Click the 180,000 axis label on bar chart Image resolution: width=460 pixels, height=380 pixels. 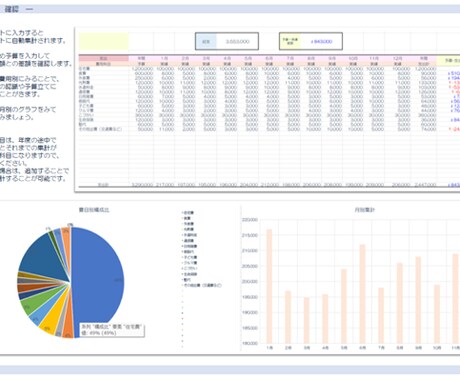click(250, 343)
